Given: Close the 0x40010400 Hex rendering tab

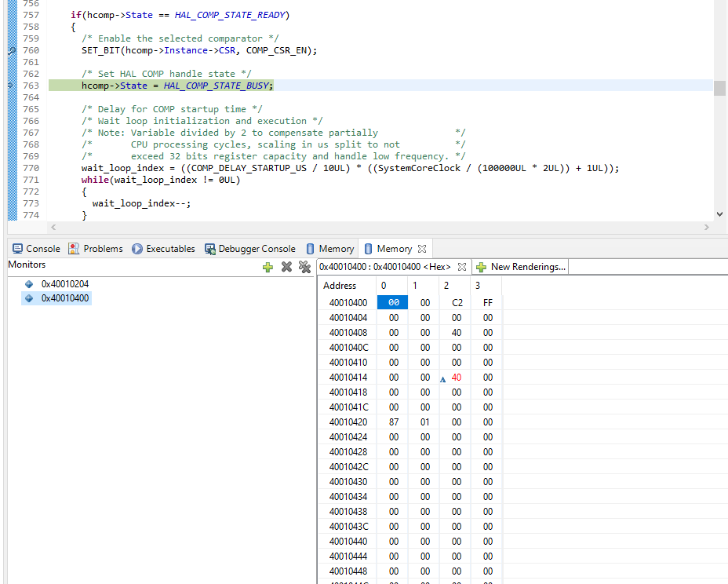Looking at the screenshot, I should click(462, 267).
